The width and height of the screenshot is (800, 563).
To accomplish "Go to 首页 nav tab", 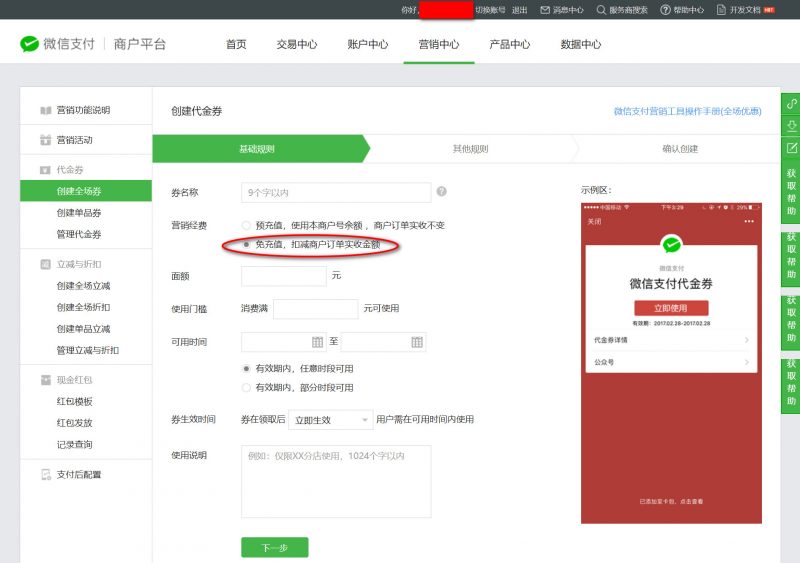I will pyautogui.click(x=236, y=44).
